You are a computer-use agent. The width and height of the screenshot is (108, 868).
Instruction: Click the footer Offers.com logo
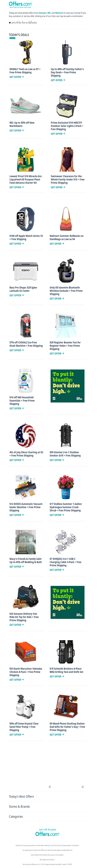click(x=47, y=833)
